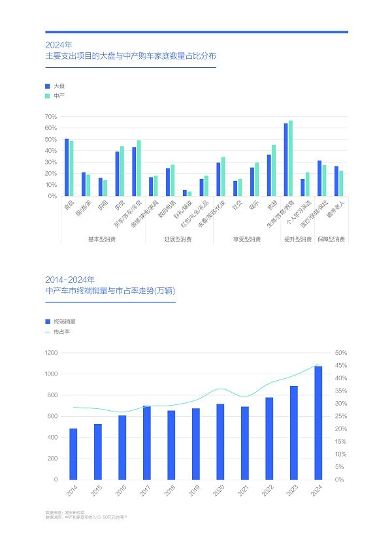Click the 70% label on top chart axis
392x550 pixels.
tap(50, 116)
